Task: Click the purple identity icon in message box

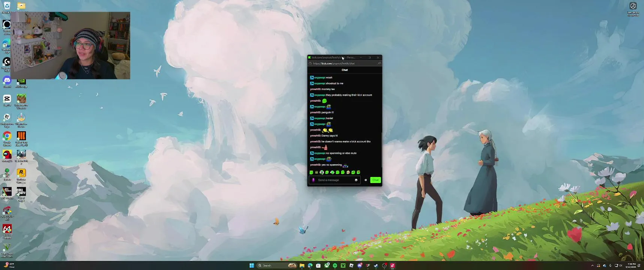Action: click(313, 180)
